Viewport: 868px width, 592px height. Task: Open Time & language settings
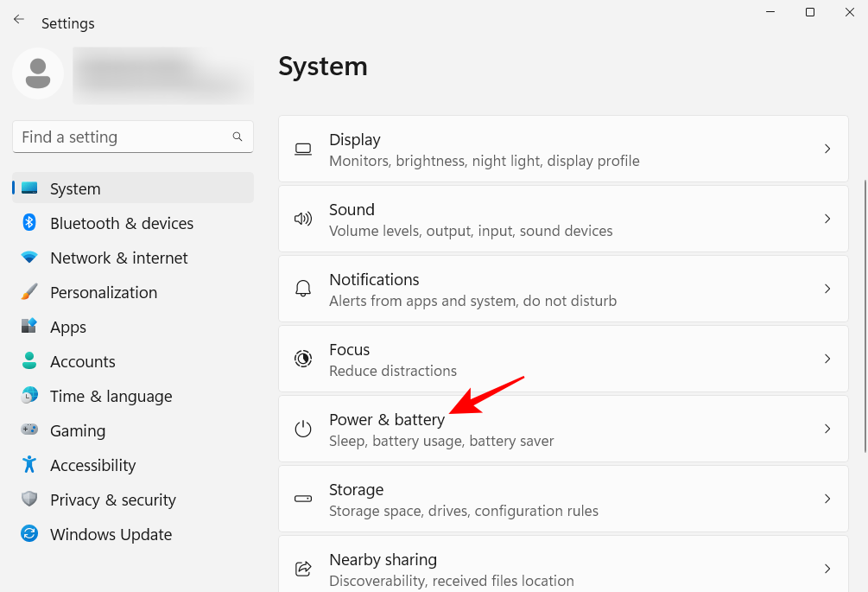tap(111, 396)
